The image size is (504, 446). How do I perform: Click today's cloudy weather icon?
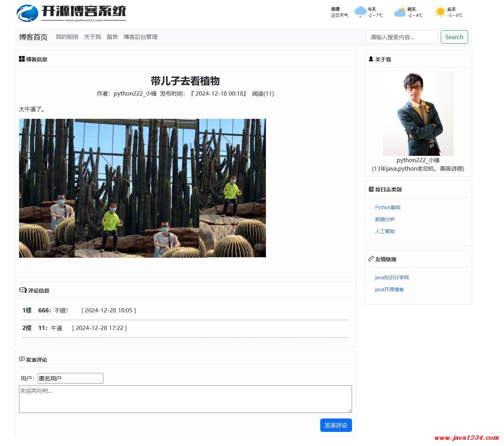point(360,12)
